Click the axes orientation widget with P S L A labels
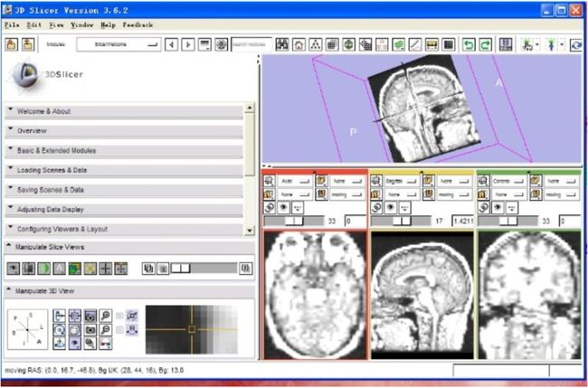This screenshot has width=588, height=388. (28, 329)
